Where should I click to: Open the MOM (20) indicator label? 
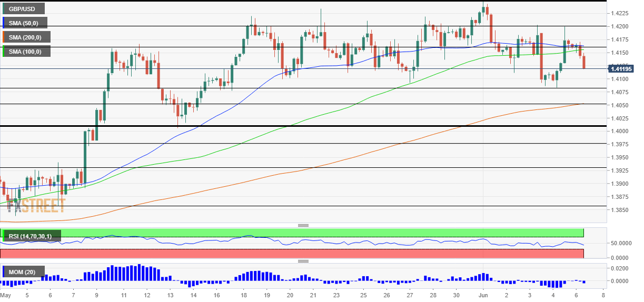23,272
